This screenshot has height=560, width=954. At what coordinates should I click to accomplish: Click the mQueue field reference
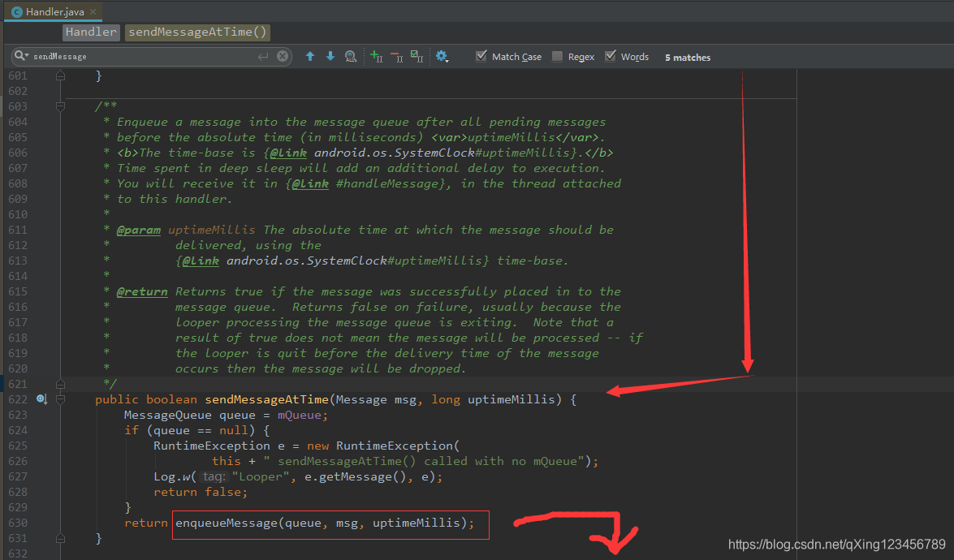click(x=300, y=416)
